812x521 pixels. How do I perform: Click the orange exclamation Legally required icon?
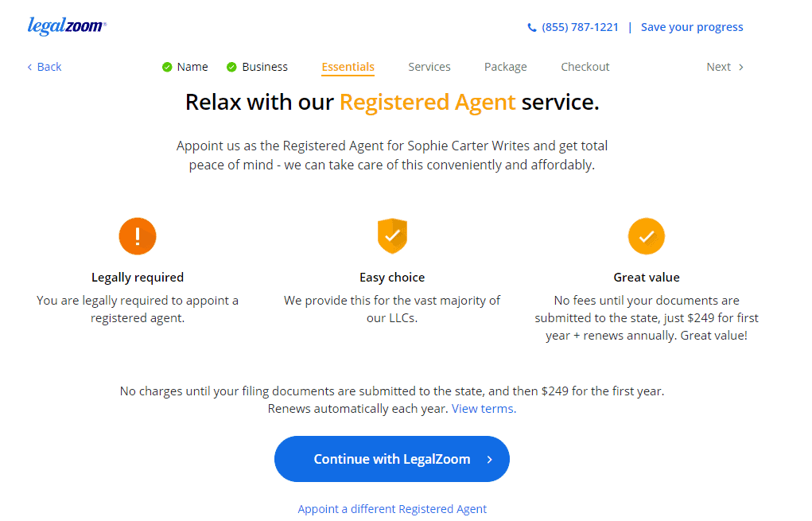click(138, 236)
